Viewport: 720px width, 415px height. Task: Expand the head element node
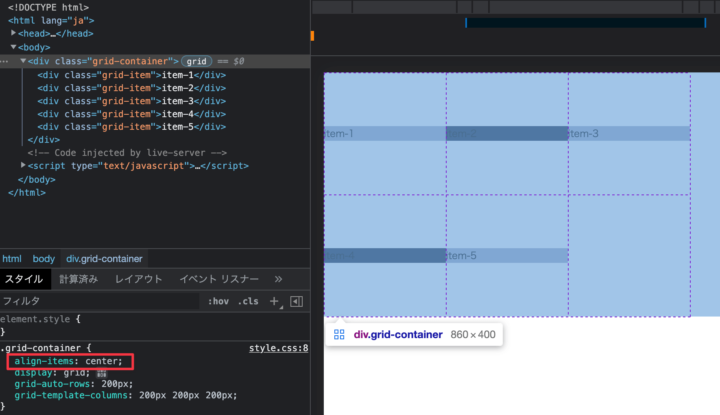13,33
